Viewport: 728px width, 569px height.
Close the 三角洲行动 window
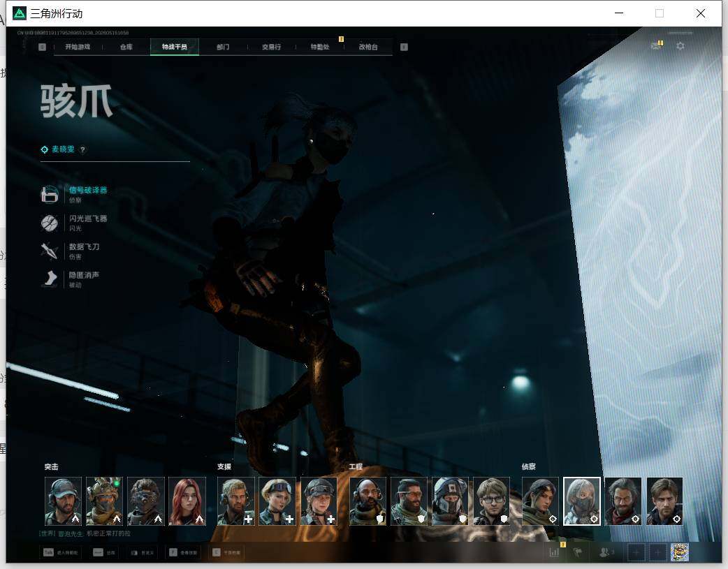point(701,13)
